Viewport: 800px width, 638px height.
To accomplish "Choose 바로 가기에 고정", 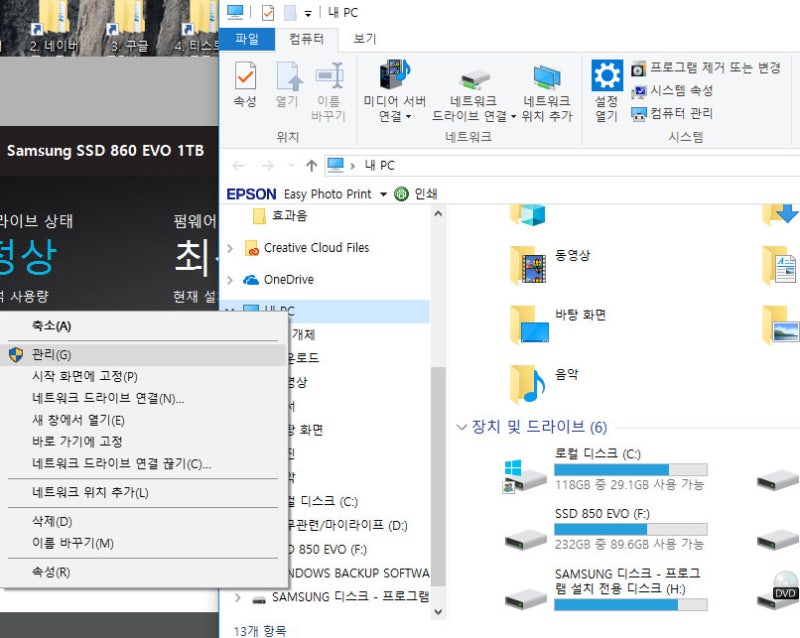I will 143,441.
